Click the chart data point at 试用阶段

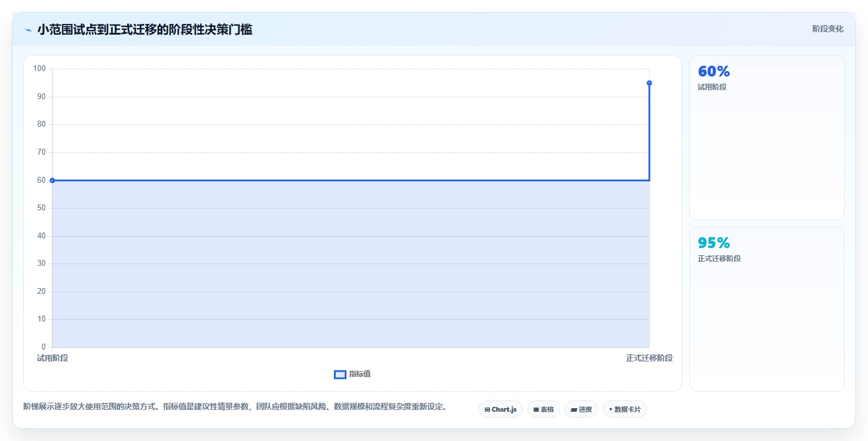[x=53, y=180]
